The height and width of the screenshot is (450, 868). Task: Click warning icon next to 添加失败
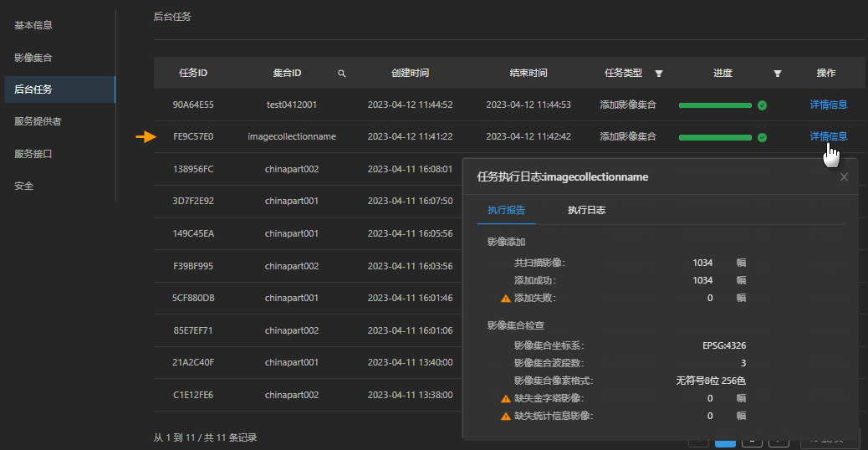(x=505, y=298)
